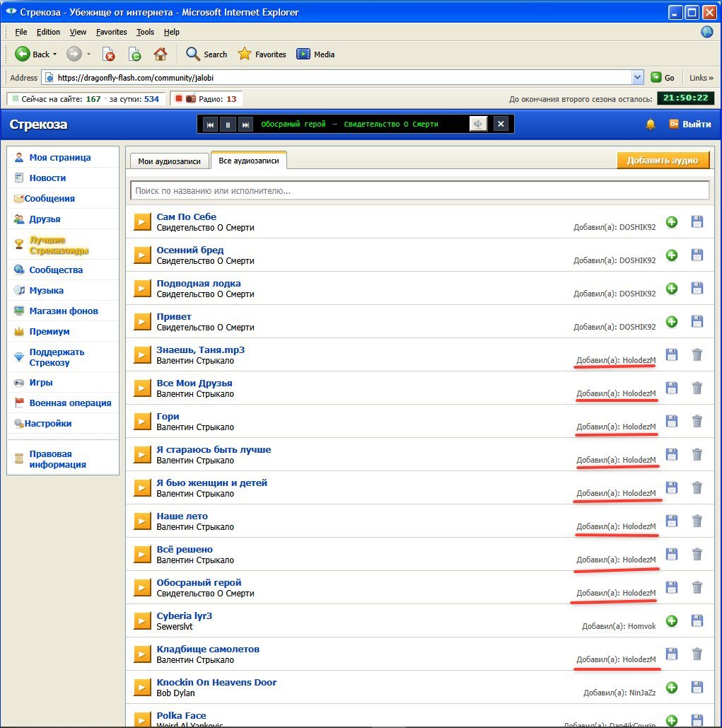Open the Радио online counter
Image resolution: width=722 pixels, height=728 pixels.
(206, 98)
